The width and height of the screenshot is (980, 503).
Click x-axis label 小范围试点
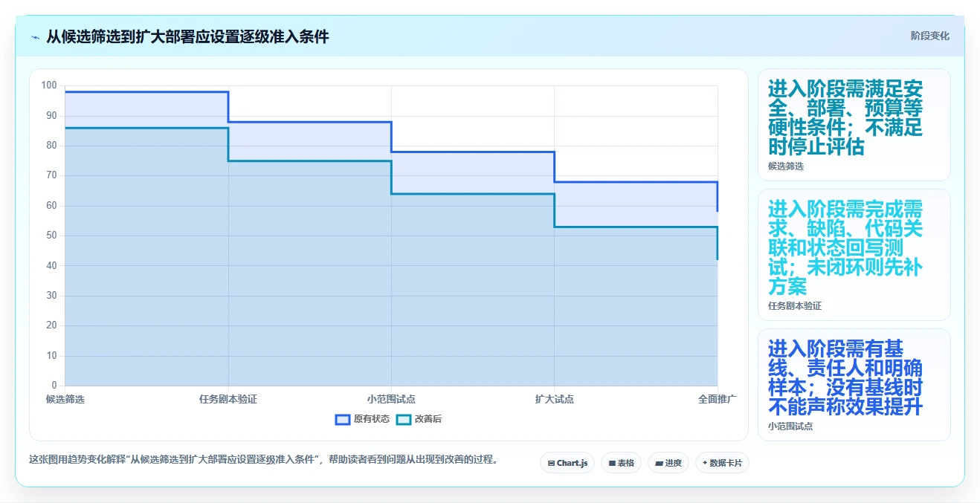(x=391, y=399)
